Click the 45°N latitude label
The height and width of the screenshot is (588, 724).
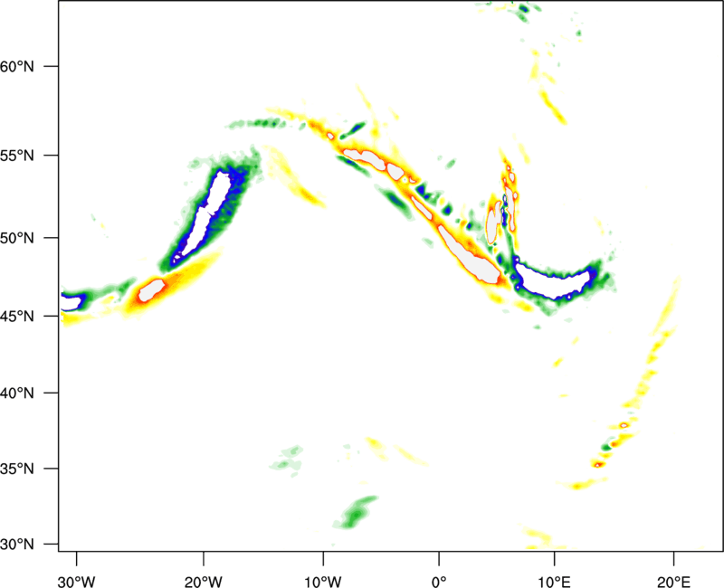pyautogui.click(x=17, y=316)
